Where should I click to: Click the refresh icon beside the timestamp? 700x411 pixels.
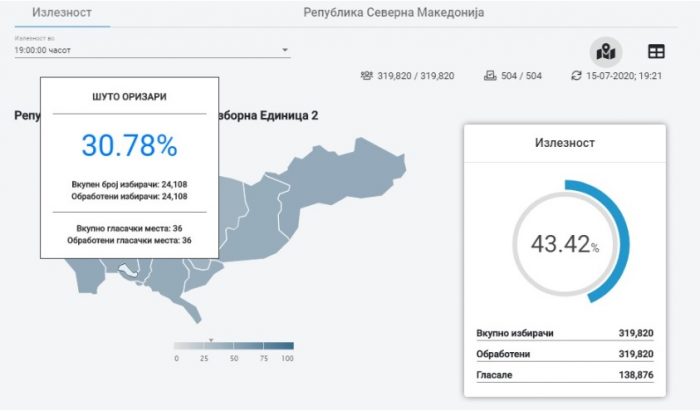(575, 76)
